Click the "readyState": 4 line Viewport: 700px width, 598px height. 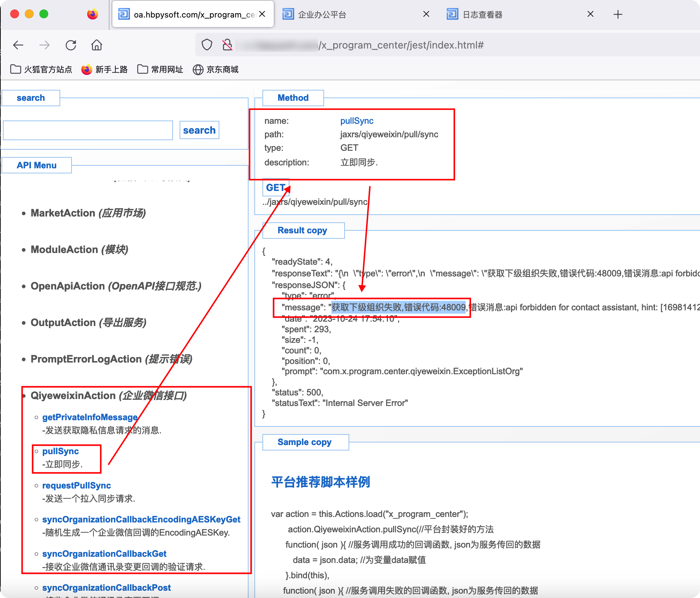(x=302, y=262)
